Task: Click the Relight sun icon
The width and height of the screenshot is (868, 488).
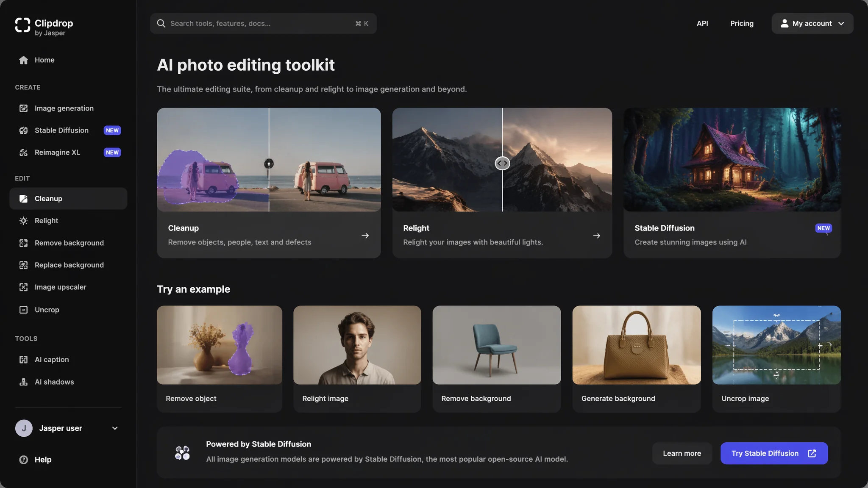Action: point(24,221)
